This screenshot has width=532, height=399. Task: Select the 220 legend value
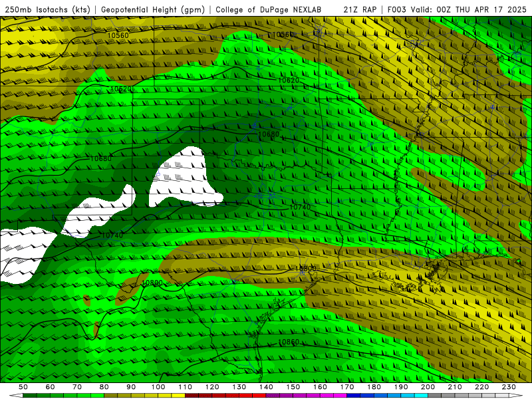tap(481, 387)
